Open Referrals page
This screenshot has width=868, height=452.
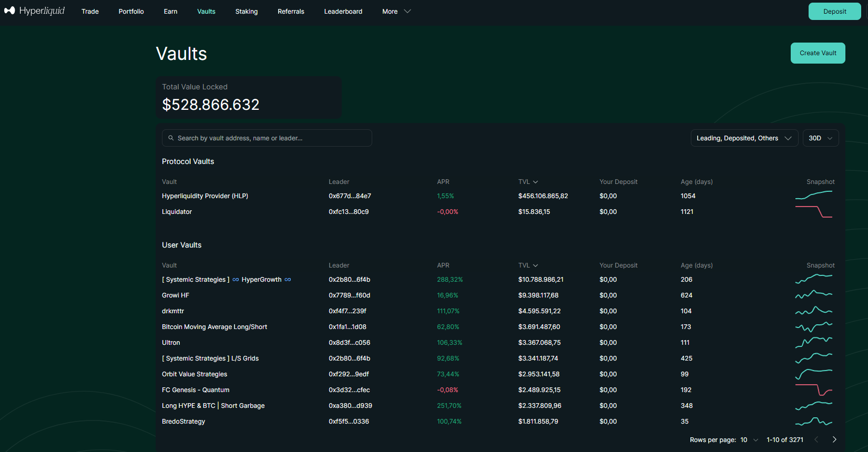point(291,12)
